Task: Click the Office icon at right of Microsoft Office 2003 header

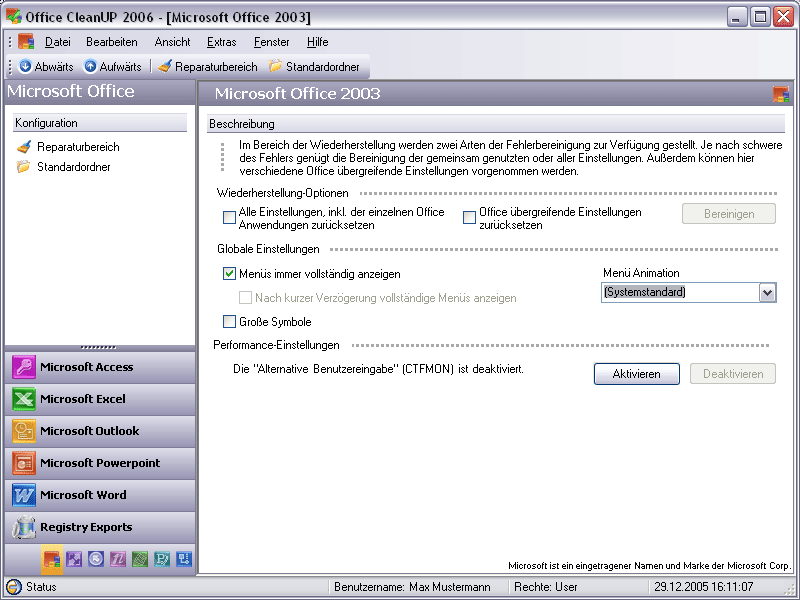Action: pos(781,94)
